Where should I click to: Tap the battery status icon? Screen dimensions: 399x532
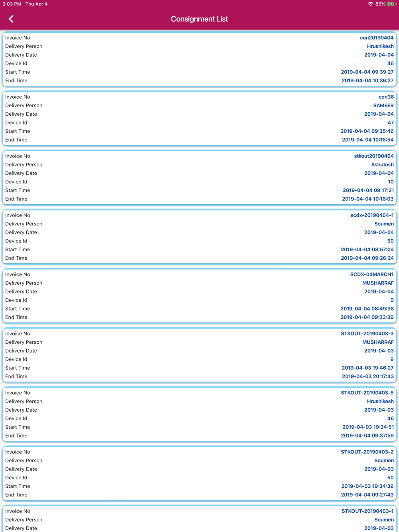(x=391, y=4)
